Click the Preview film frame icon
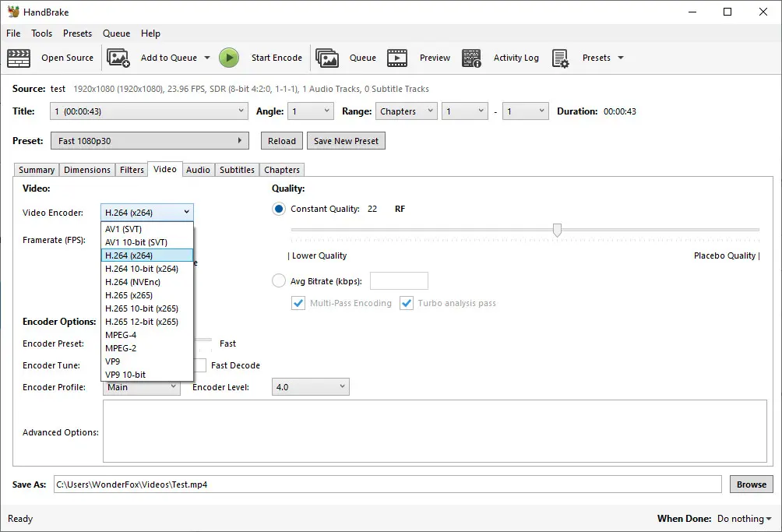 pos(397,58)
